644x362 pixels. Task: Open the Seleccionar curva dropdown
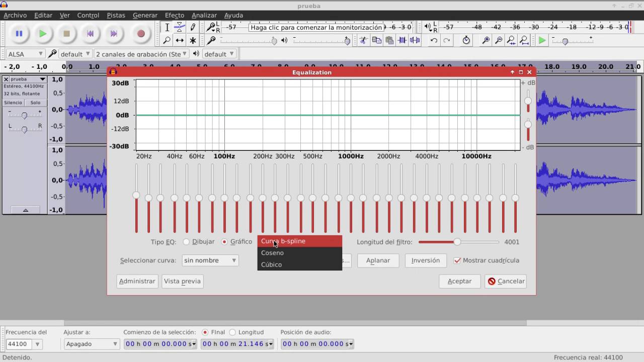tap(210, 260)
